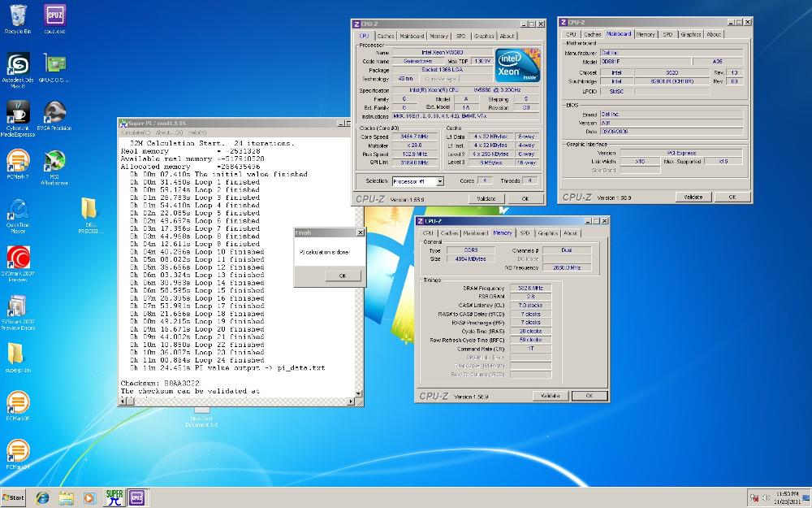Click Super PI vertical scrollbar down arrow
812x508 pixels.
pos(358,394)
